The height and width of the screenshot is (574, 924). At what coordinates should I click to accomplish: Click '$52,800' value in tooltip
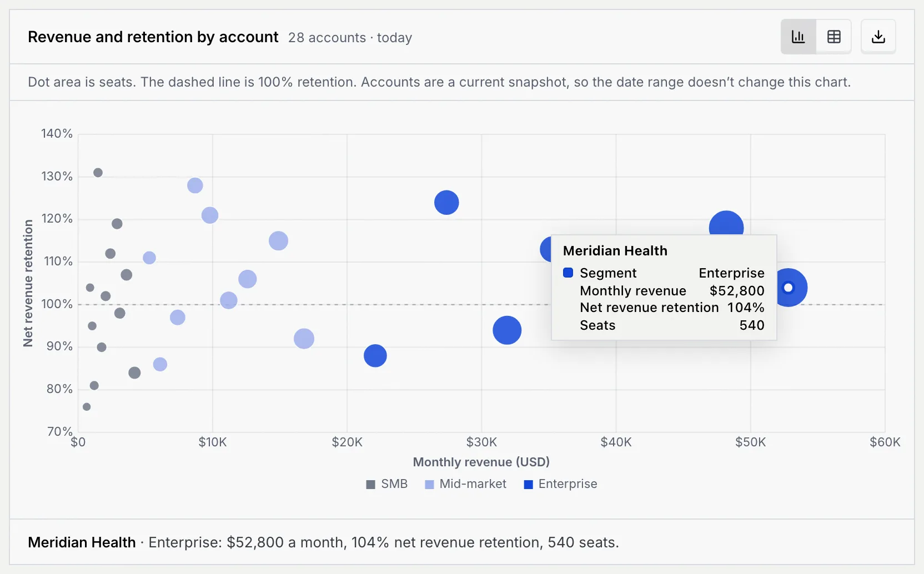click(737, 291)
